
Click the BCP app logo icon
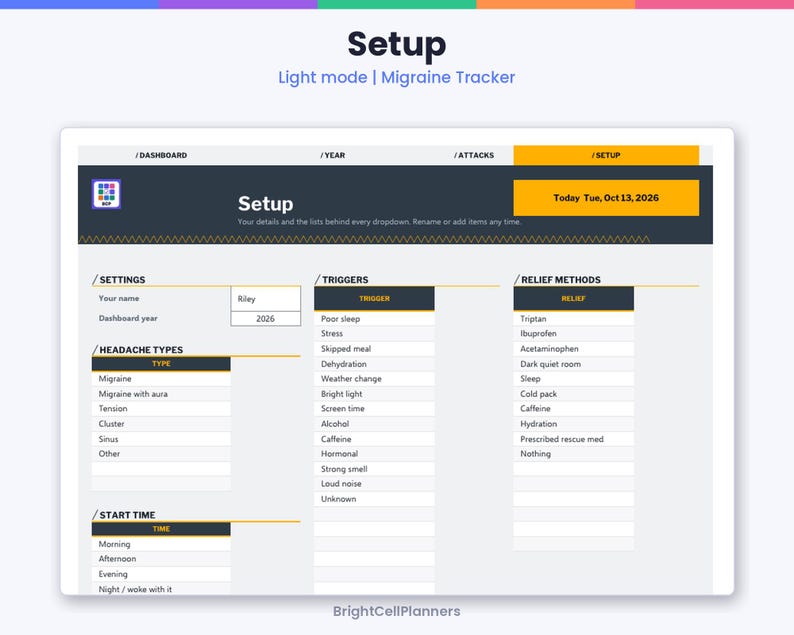106,194
